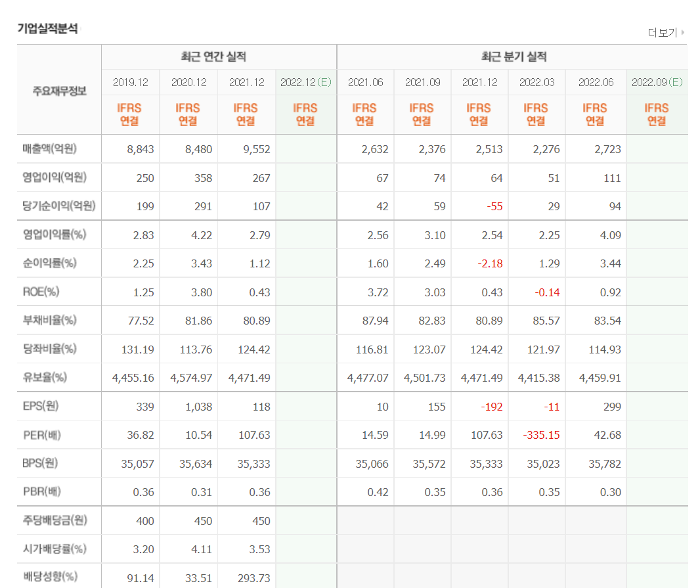700x588 pixels.
Task: Select the 주요재무정보 header cell
Action: click(59, 91)
